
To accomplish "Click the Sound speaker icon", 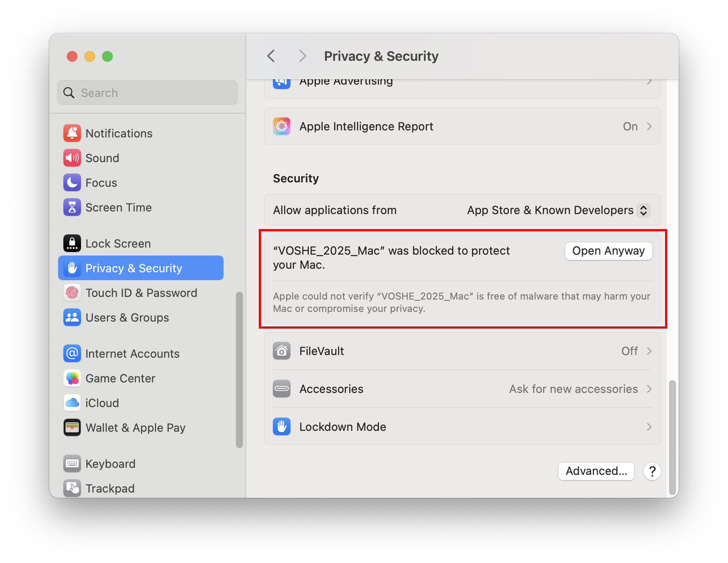I will pos(72,158).
